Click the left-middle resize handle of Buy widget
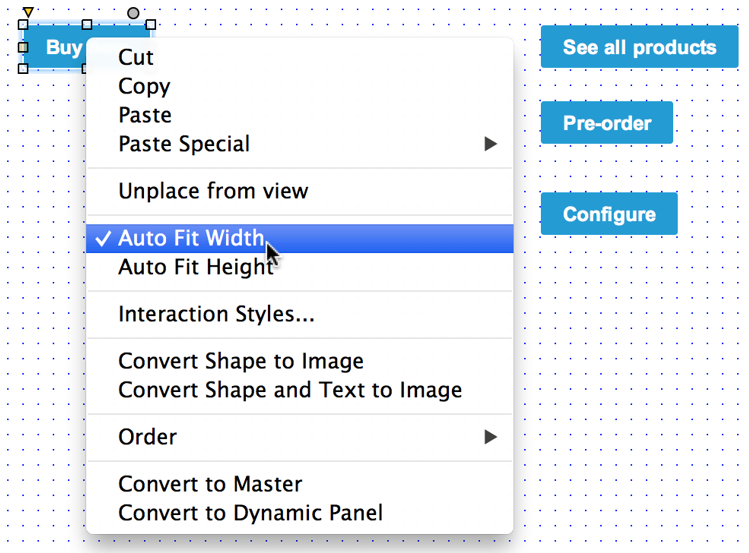This screenshot has width=749, height=553. (23, 47)
